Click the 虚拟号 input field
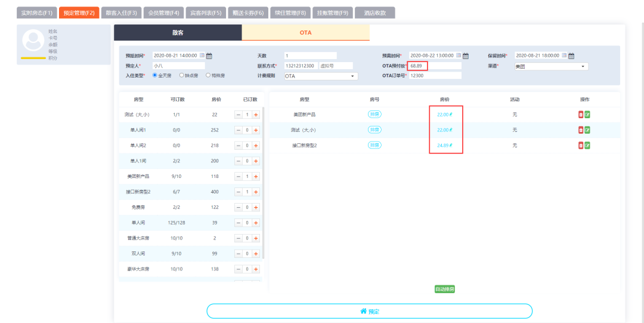Viewport: 644px width, 323px height. [336, 66]
